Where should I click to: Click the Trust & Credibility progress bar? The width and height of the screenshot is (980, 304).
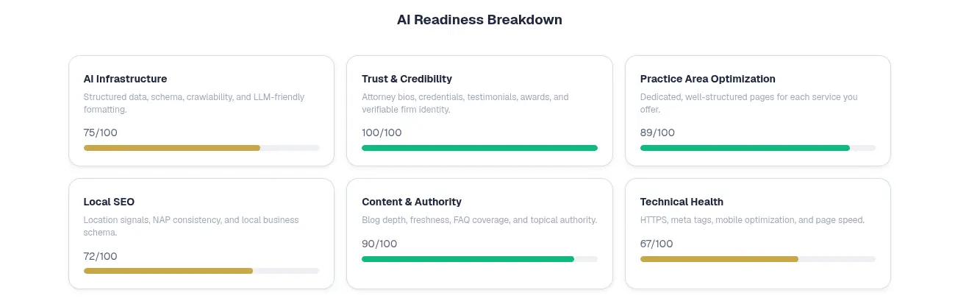479,148
